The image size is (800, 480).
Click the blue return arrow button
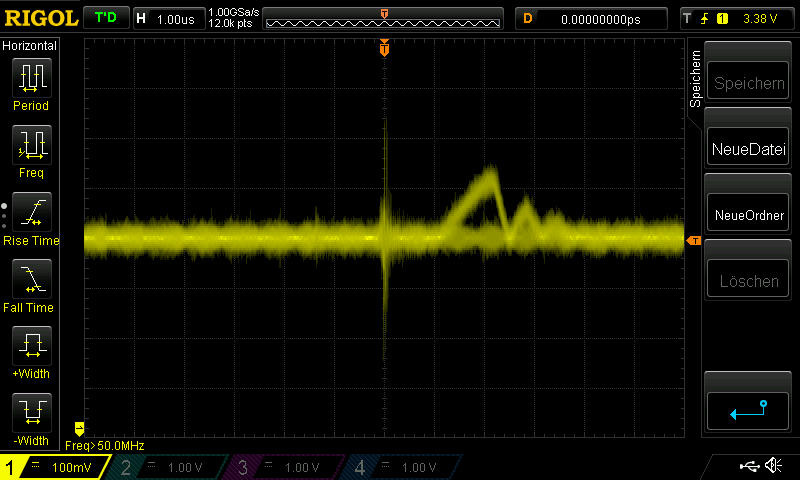[748, 411]
